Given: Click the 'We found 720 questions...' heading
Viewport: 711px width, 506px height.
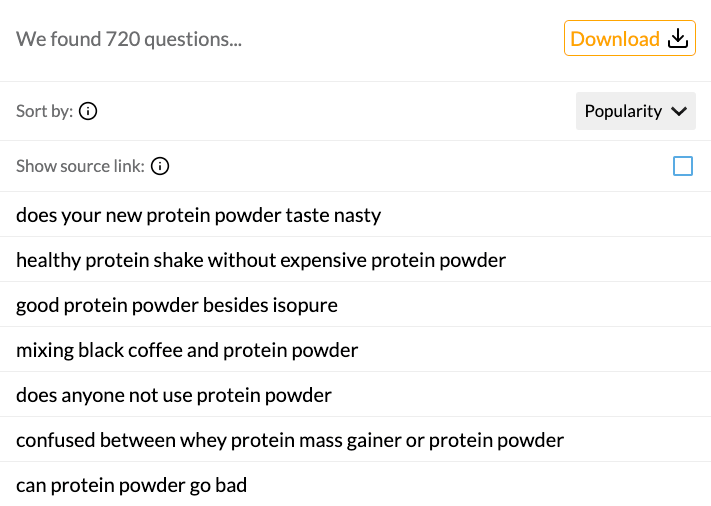Looking at the screenshot, I should tap(129, 40).
